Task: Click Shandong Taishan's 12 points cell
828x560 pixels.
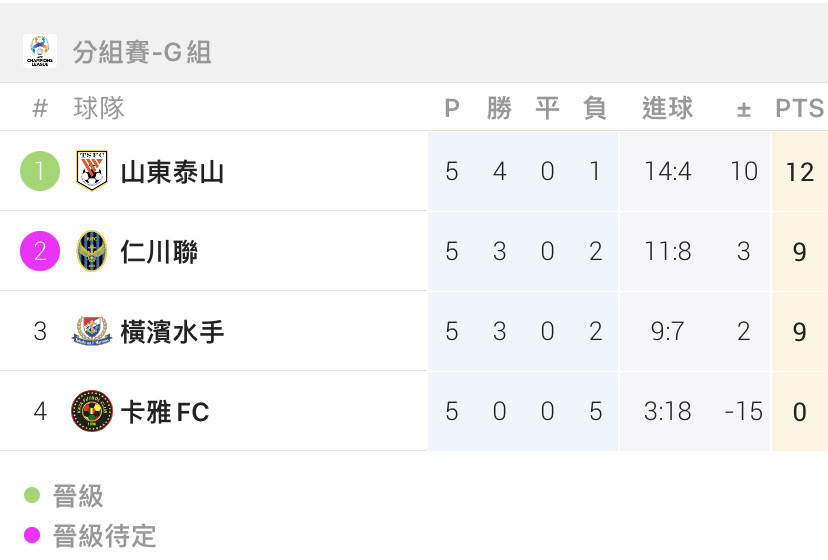Action: point(799,172)
